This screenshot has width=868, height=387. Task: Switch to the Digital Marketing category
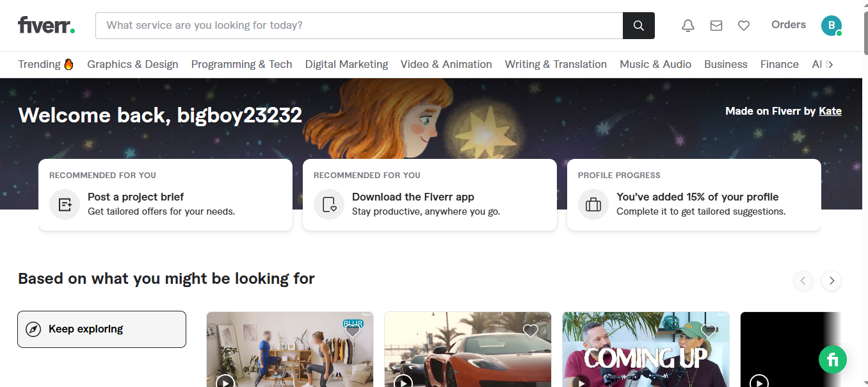pos(346,64)
